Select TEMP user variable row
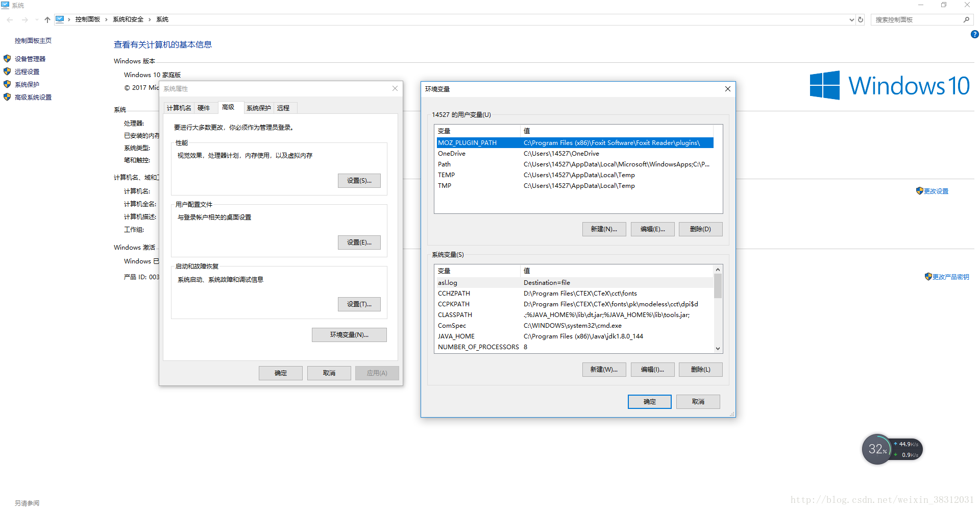Screen dimensions: 980x510 point(575,175)
